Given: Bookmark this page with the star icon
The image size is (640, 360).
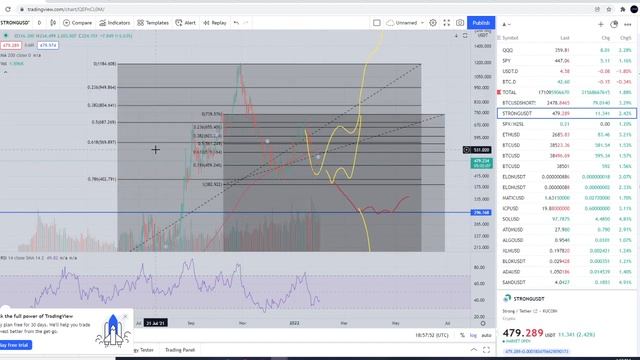Looking at the screenshot, I should (x=609, y=9).
